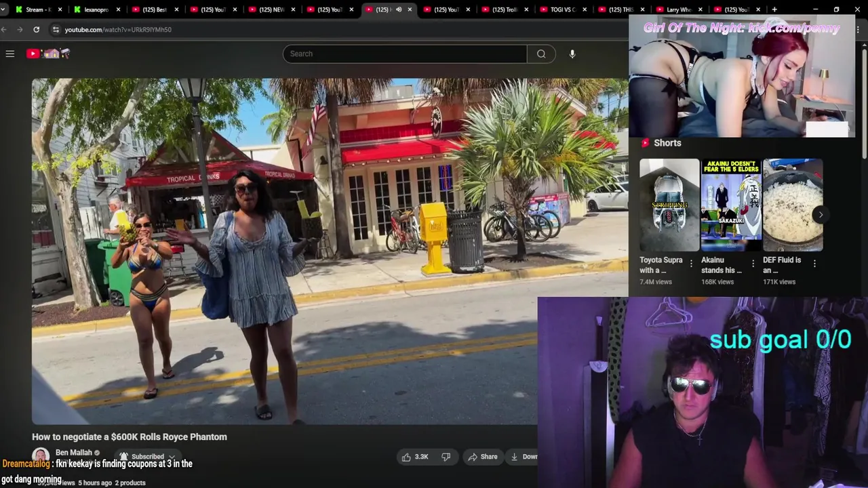Download the video

[522, 457]
